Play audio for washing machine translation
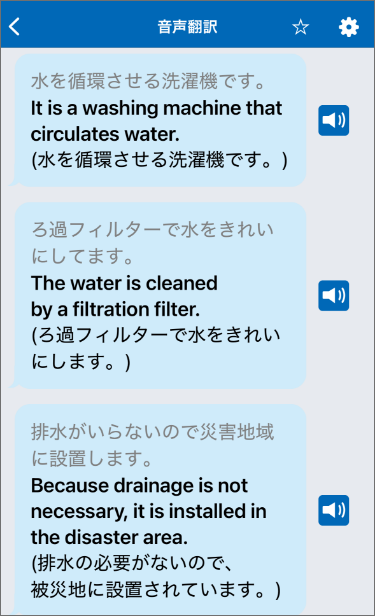375x616 pixels. coord(333,120)
